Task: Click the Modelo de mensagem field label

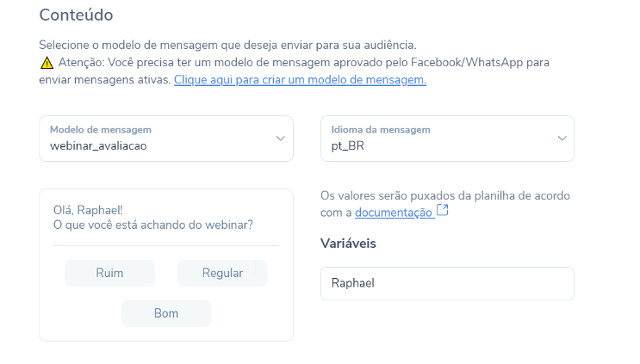Action: point(101,130)
